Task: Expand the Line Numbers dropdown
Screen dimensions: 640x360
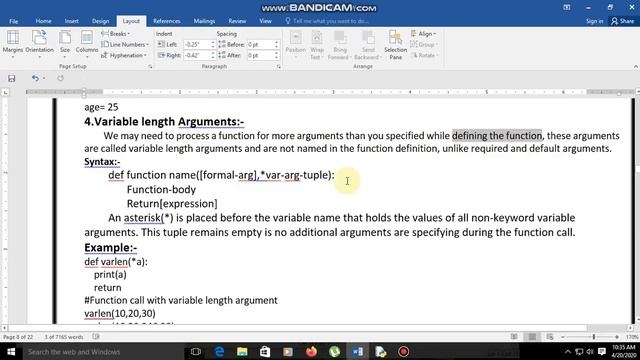Action: click(125, 44)
